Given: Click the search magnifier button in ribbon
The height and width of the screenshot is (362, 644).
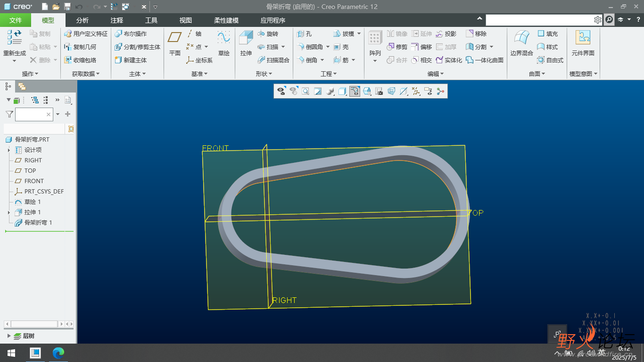Looking at the screenshot, I should pyautogui.click(x=610, y=20).
